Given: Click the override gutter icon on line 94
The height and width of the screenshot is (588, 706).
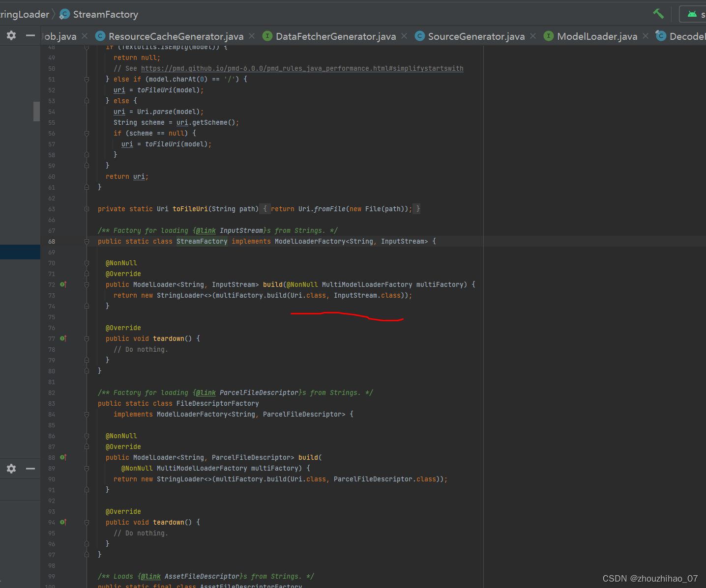Looking at the screenshot, I should [63, 522].
